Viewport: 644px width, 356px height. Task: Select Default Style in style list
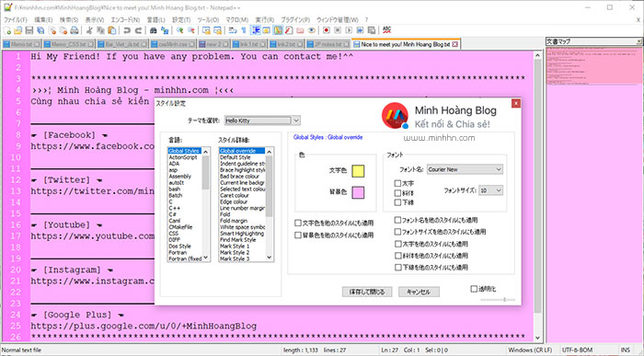[x=235, y=157]
